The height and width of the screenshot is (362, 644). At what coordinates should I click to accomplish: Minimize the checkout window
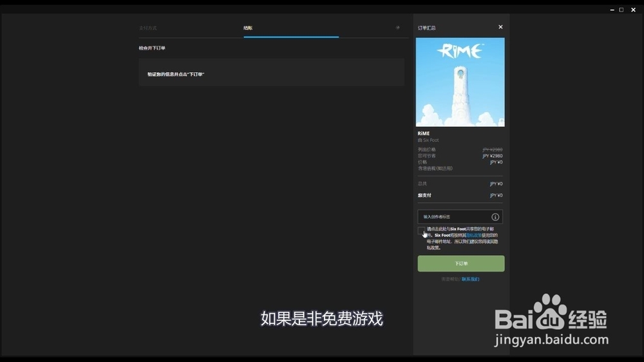pyautogui.click(x=612, y=10)
